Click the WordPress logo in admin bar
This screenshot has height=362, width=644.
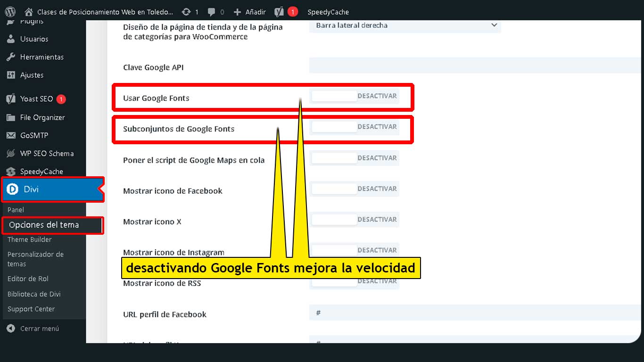click(x=10, y=12)
